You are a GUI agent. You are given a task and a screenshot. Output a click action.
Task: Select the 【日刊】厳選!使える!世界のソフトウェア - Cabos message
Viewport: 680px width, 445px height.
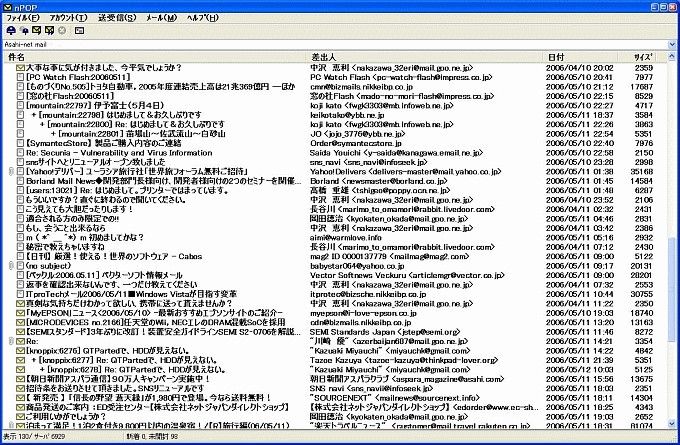pyautogui.click(x=114, y=256)
